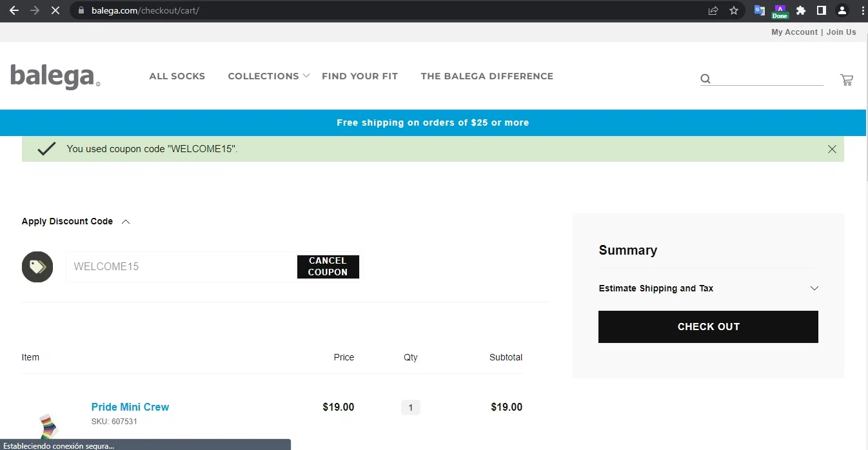Open My Account link
This screenshot has width=868, height=450.
(x=794, y=32)
